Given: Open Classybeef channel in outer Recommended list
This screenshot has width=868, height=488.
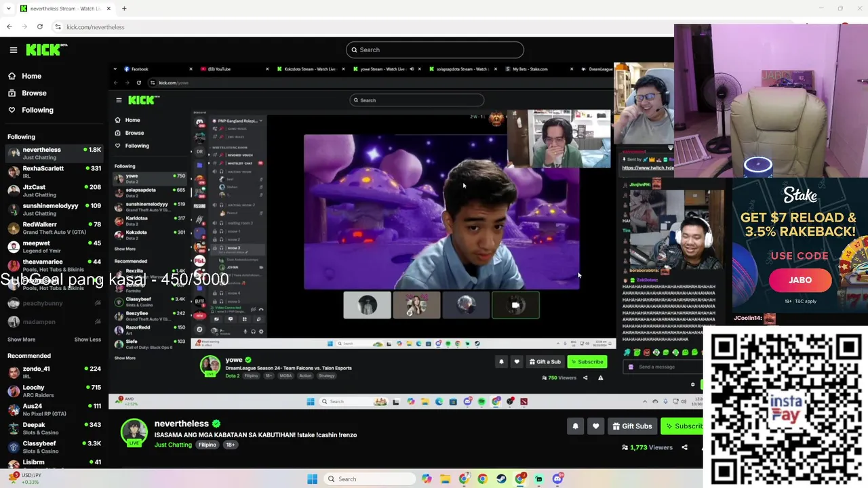Looking at the screenshot, I should 54,447.
